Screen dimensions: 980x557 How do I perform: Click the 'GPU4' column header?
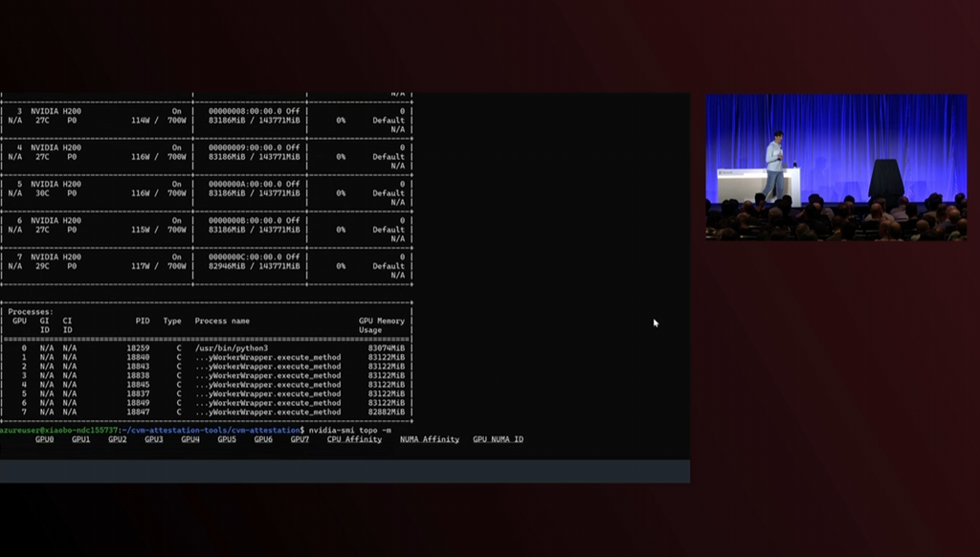[190, 439]
